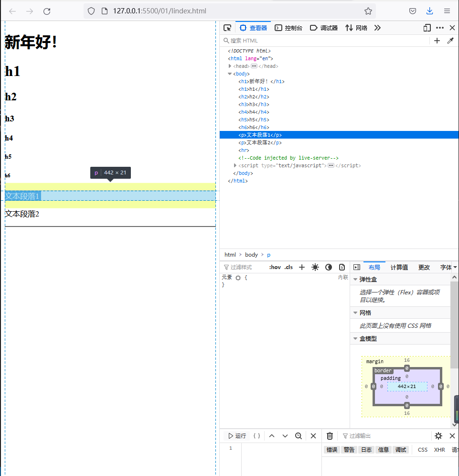Click the shield tracking protection icon
459x476 pixels.
[91, 11]
